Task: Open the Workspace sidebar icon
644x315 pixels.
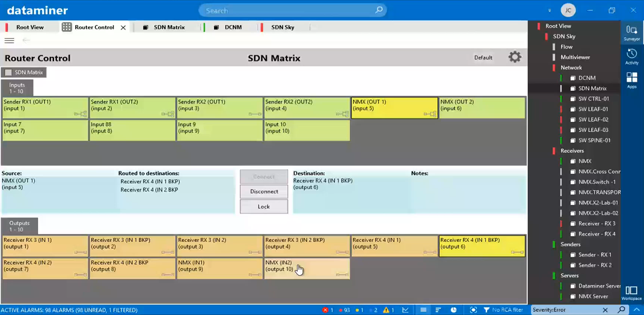Action: (x=631, y=293)
